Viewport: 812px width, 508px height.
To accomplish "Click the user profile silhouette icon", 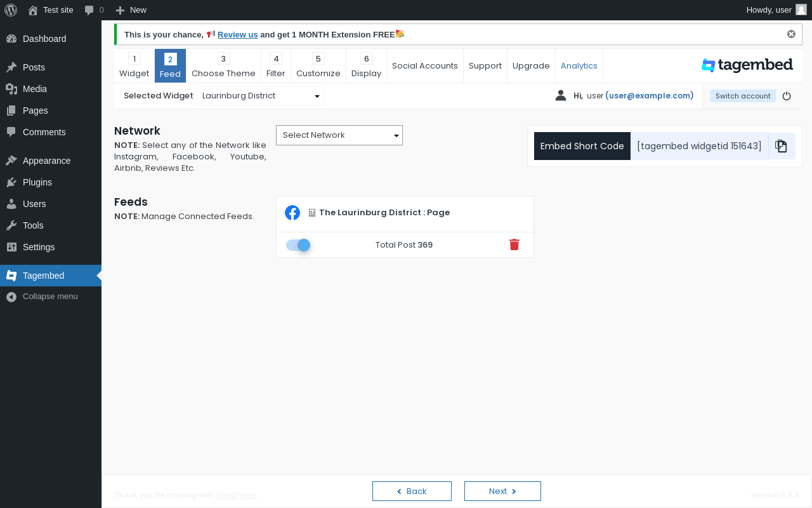I will coord(560,95).
